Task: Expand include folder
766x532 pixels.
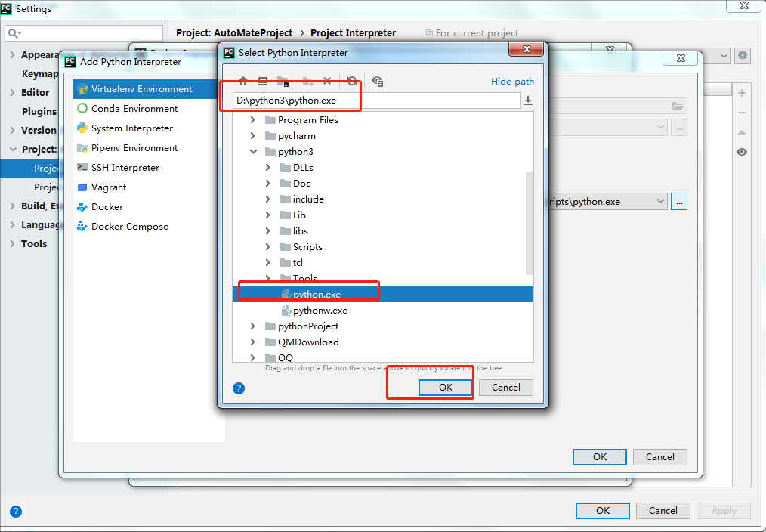Action: (267, 199)
